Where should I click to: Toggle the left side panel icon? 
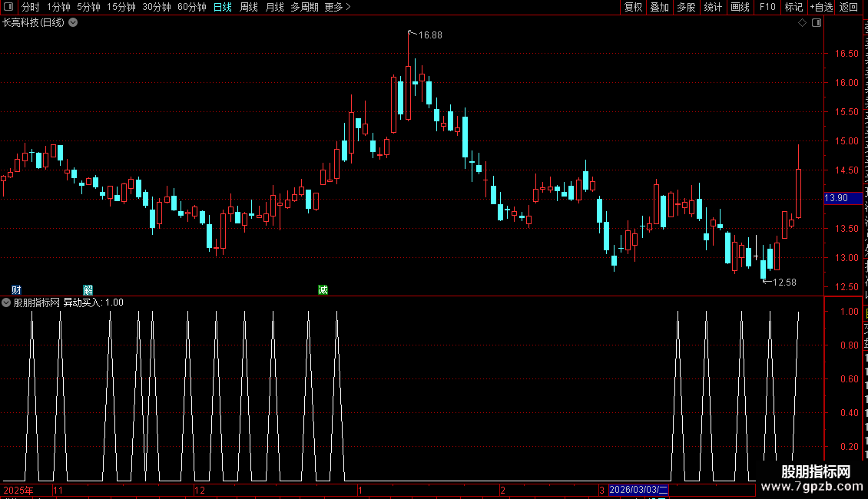pyautogui.click(x=8, y=7)
